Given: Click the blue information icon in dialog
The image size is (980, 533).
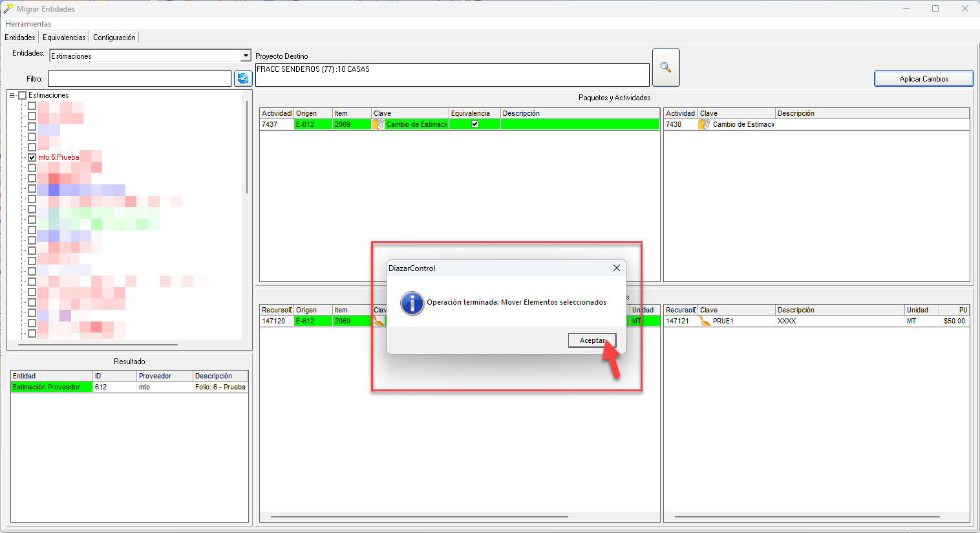Looking at the screenshot, I should 412,303.
